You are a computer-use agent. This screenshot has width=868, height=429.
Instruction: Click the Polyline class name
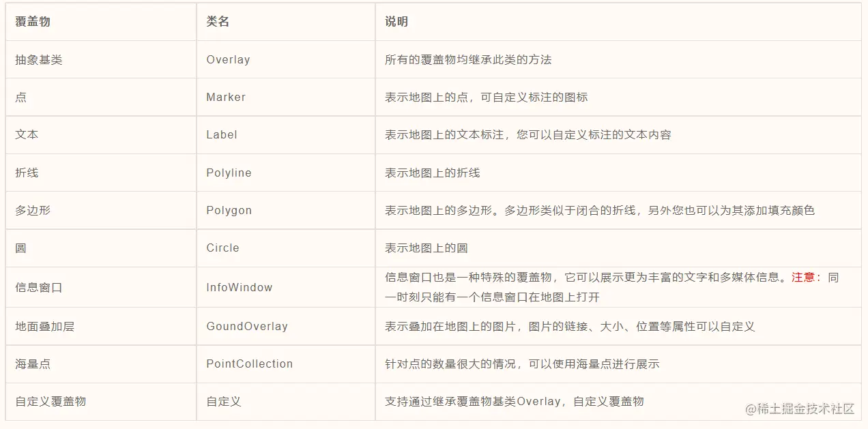pyautogui.click(x=229, y=173)
